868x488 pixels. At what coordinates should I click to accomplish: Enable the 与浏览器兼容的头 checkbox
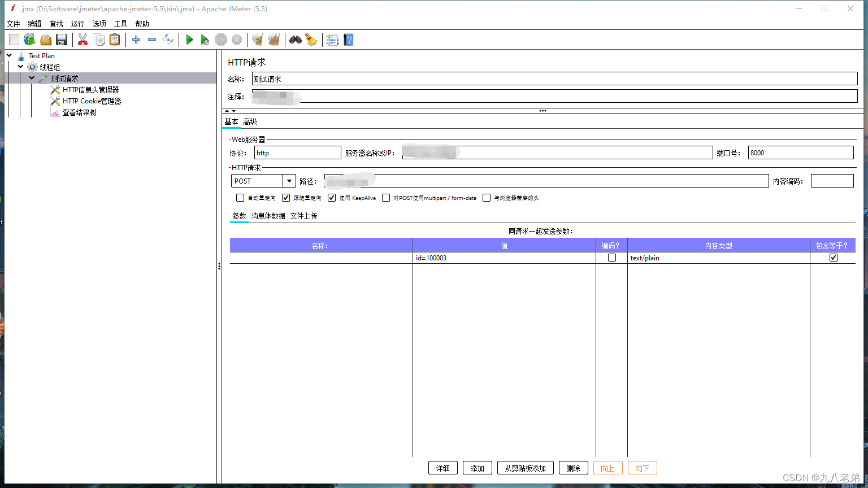click(x=487, y=198)
